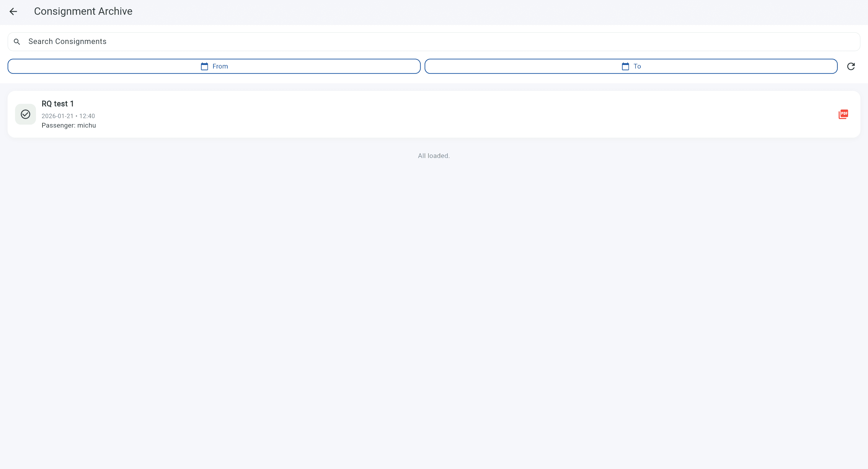Click the back arrow to leave Consignment Archive
This screenshot has height=469, width=868.
(x=14, y=11)
